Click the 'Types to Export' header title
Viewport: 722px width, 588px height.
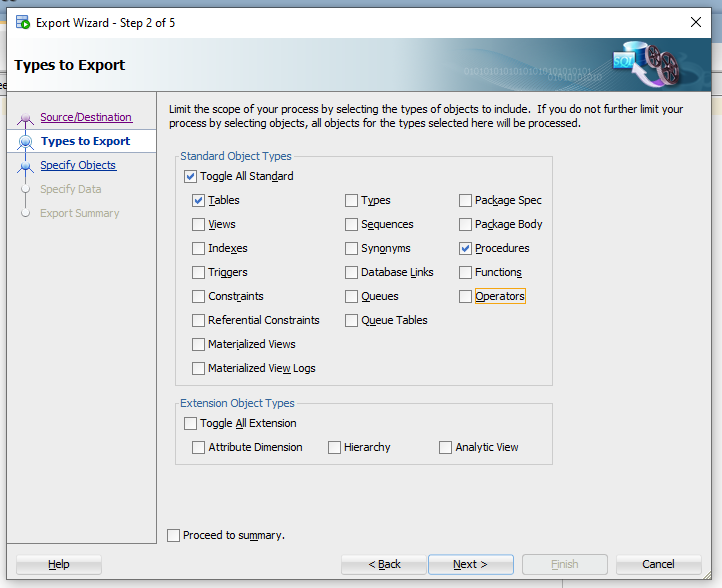point(70,65)
